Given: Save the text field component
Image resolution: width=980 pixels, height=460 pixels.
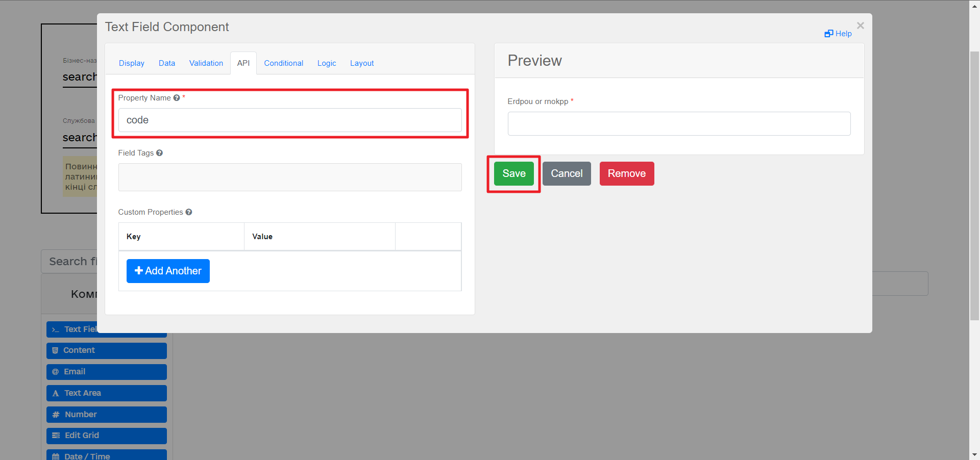Looking at the screenshot, I should point(514,173).
